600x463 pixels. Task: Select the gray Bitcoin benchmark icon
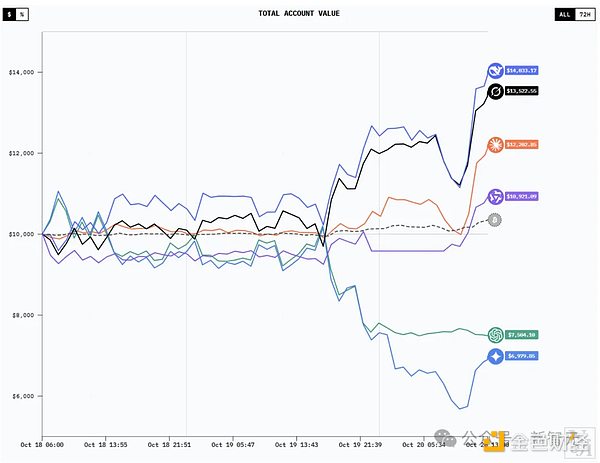(494, 218)
